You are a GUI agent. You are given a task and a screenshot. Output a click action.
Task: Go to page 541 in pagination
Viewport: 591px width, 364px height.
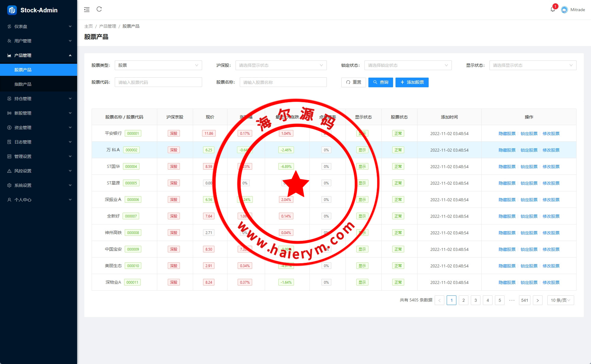(x=524, y=300)
